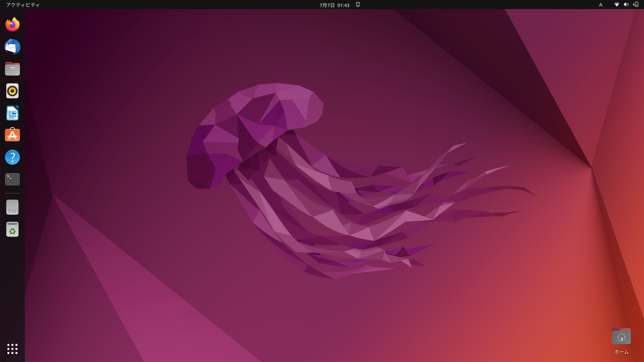Open the Help application

12,157
